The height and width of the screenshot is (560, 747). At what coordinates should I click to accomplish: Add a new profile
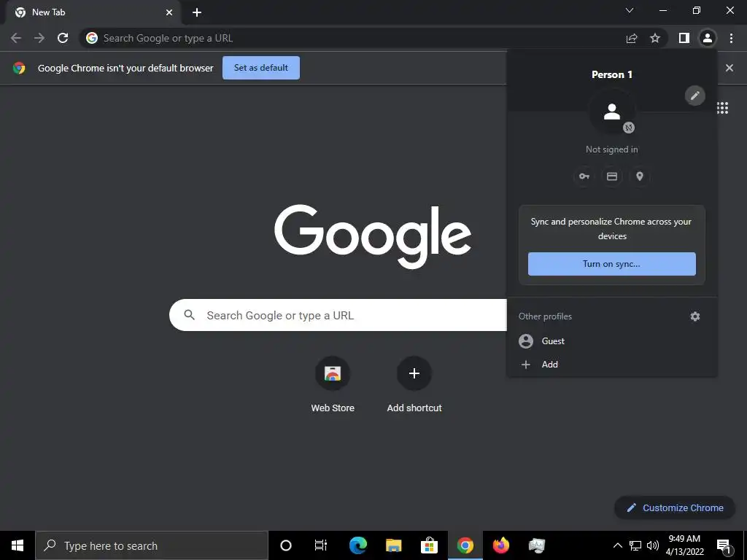(612, 365)
